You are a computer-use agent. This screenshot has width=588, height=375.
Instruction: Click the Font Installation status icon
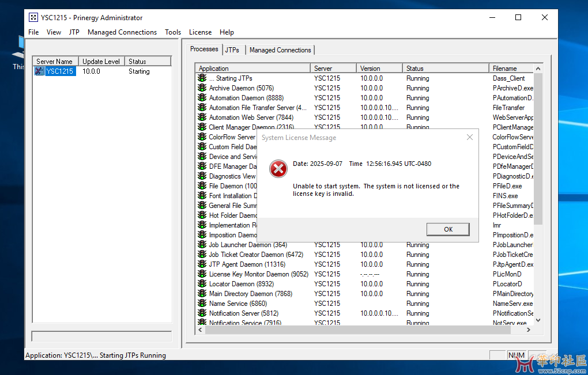coord(202,195)
